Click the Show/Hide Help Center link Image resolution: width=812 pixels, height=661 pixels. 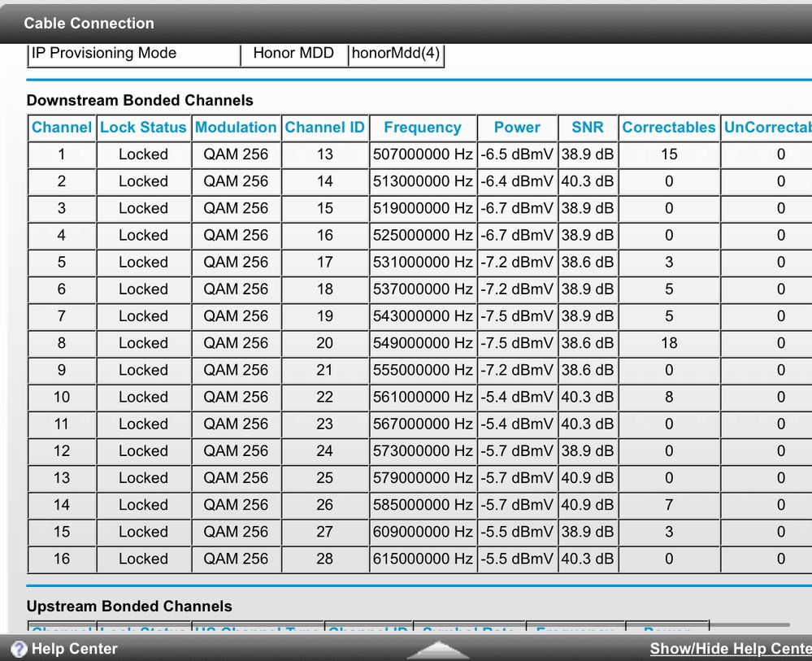[730, 649]
